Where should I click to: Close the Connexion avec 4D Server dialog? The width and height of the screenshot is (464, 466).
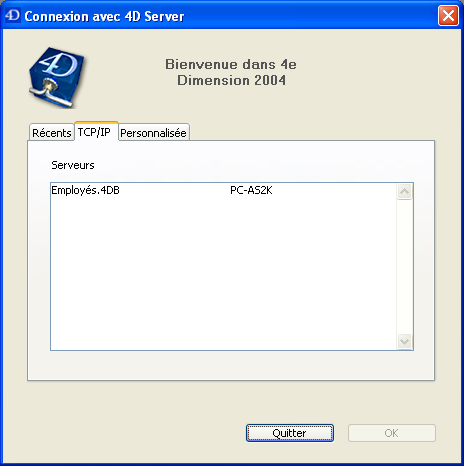click(x=448, y=15)
